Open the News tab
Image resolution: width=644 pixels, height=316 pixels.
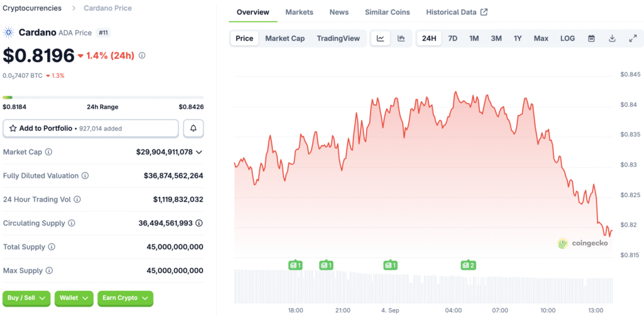339,12
